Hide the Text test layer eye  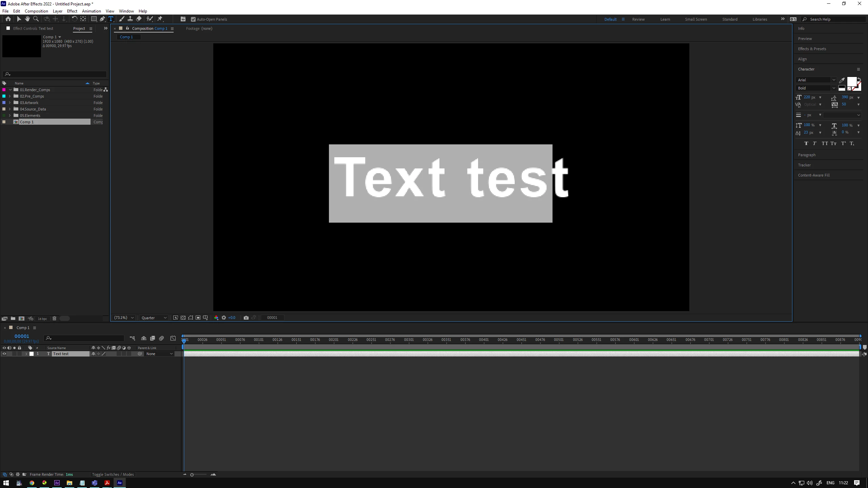pyautogui.click(x=4, y=354)
